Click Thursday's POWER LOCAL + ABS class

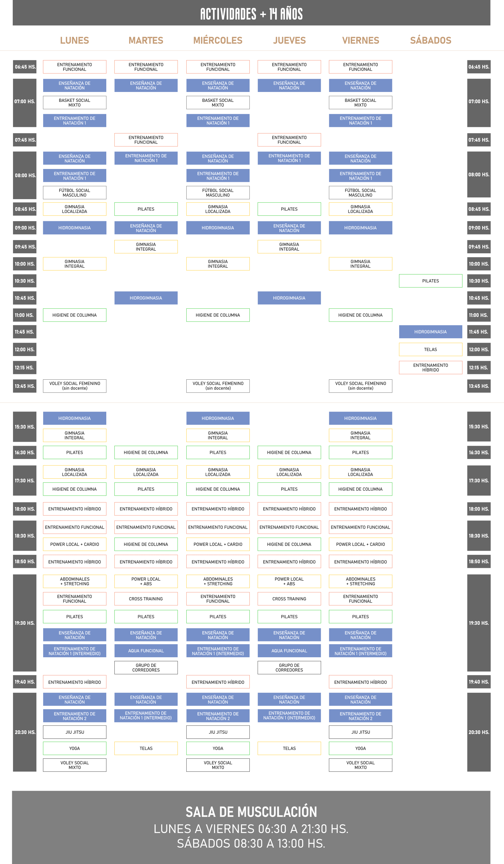coord(289,581)
